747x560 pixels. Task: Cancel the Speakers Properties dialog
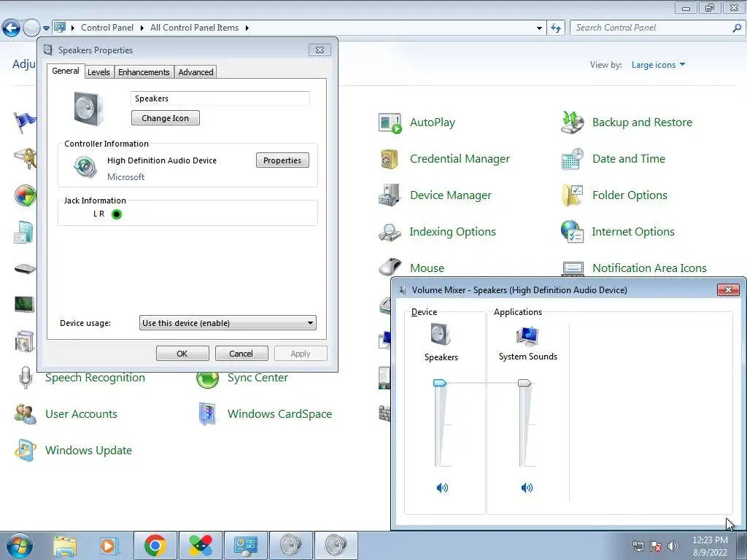pyautogui.click(x=241, y=354)
